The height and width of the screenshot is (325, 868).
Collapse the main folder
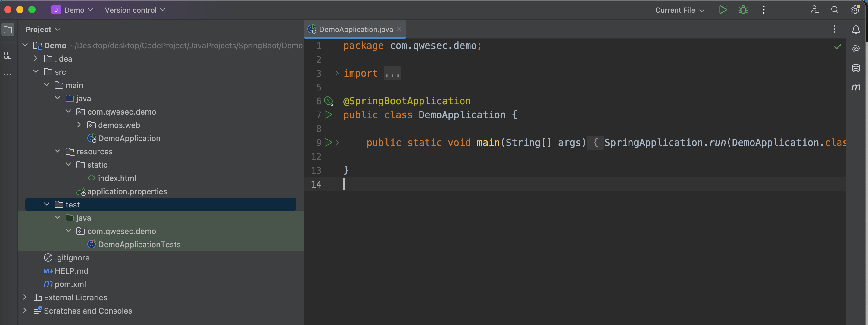(46, 85)
